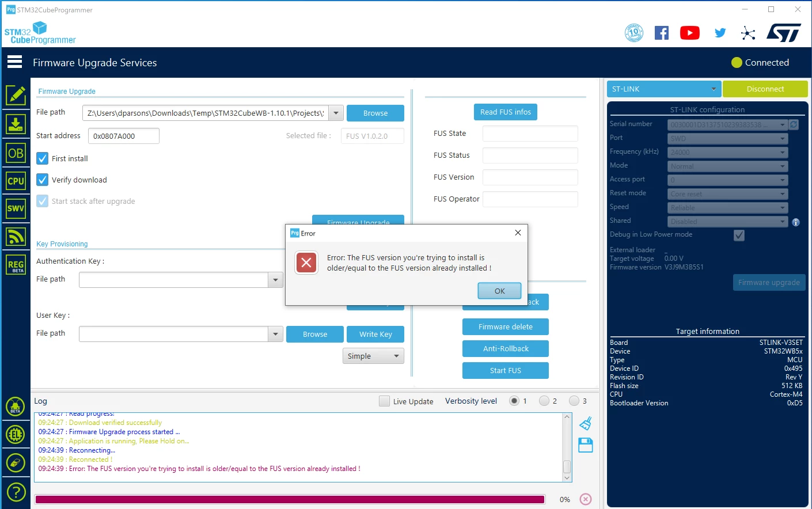
Task: Cancel progress with the circled X icon
Action: (586, 499)
